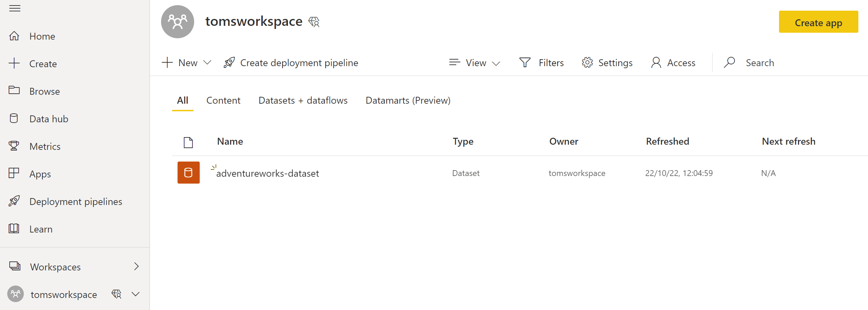Select the Browse icon
This screenshot has width=868, height=310.
tap(14, 91)
